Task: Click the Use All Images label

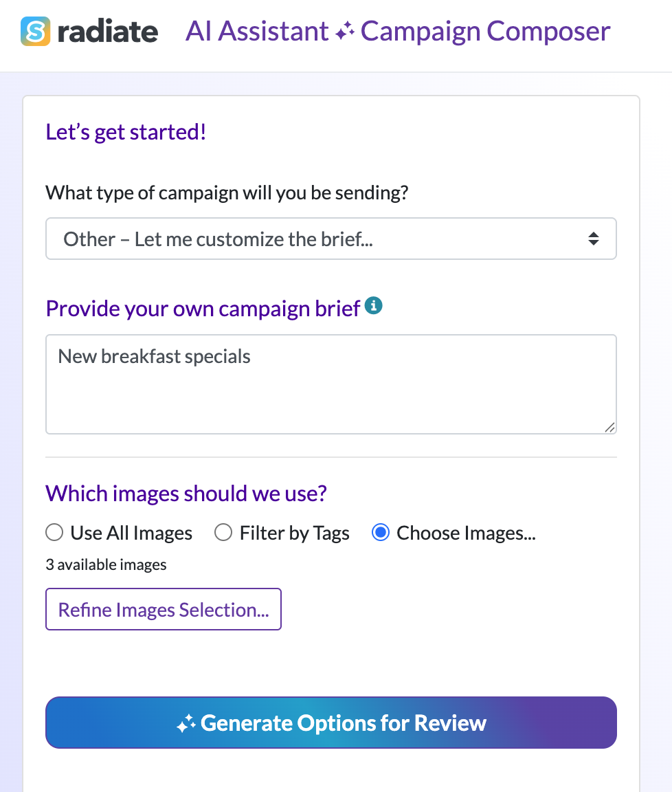Action: click(x=131, y=533)
